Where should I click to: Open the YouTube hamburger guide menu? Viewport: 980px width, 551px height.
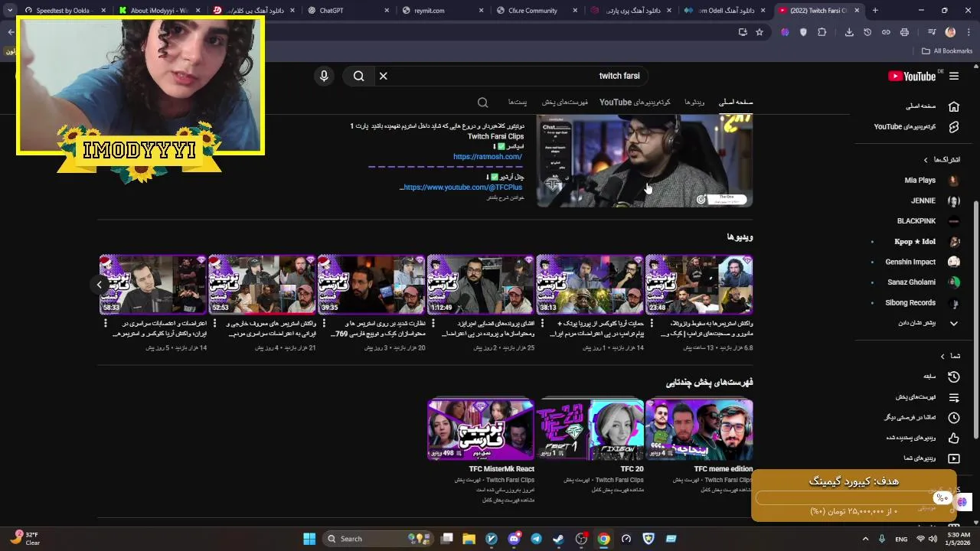pyautogui.click(x=954, y=76)
